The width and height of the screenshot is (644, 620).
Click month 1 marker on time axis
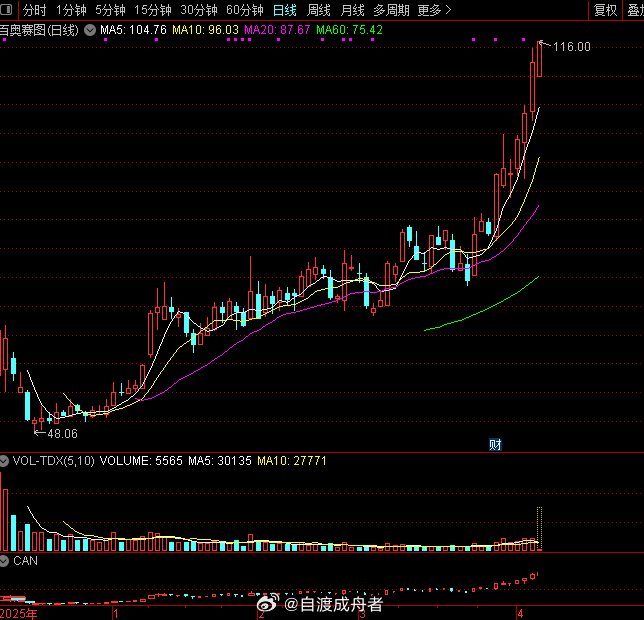click(x=116, y=614)
